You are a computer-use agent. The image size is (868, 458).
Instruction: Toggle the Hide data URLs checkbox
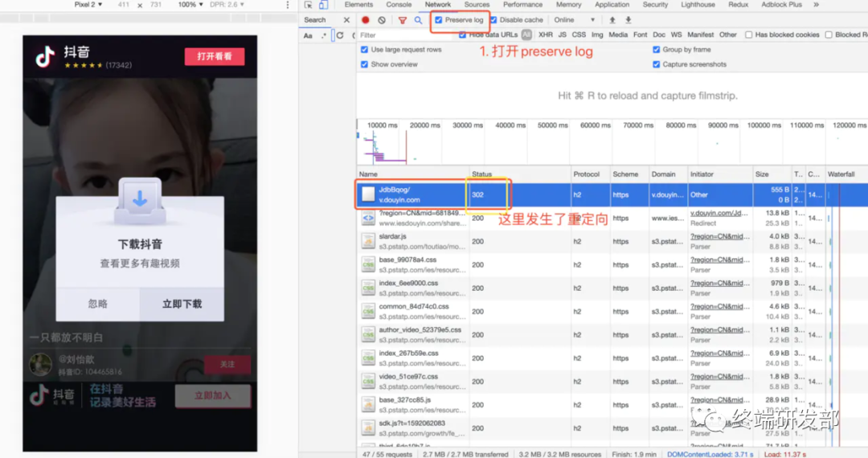[x=462, y=35]
